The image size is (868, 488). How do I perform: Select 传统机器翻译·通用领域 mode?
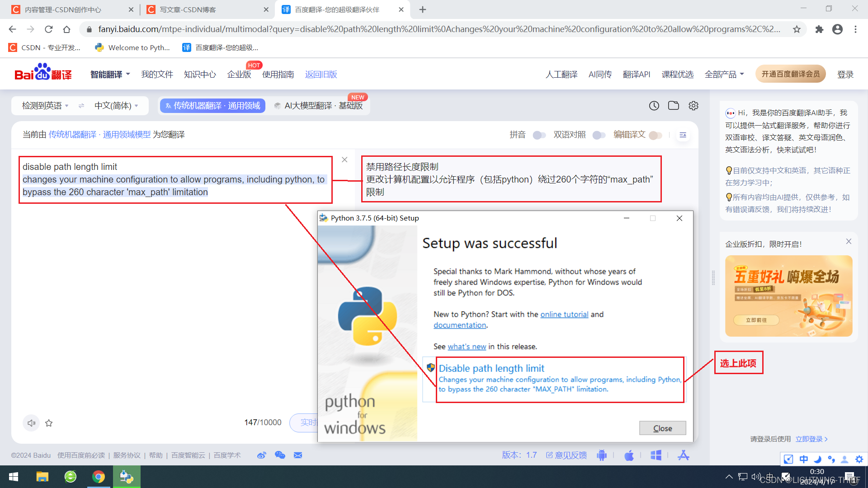click(x=212, y=106)
